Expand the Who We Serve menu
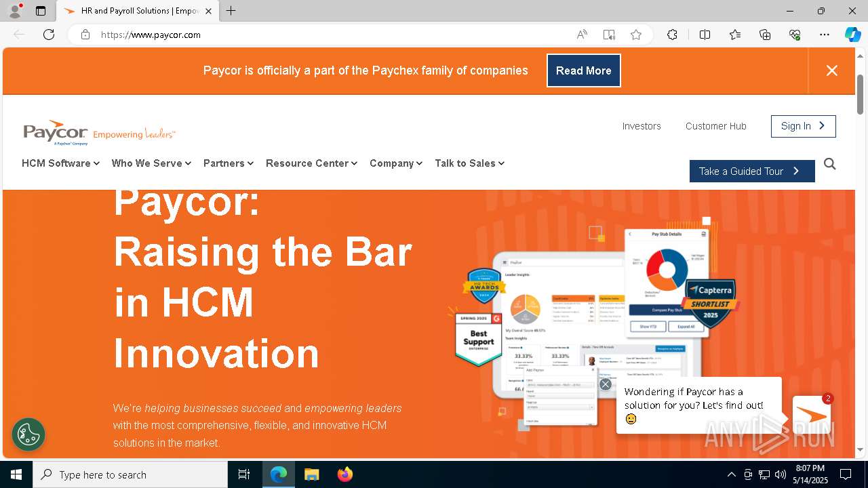 [x=151, y=163]
